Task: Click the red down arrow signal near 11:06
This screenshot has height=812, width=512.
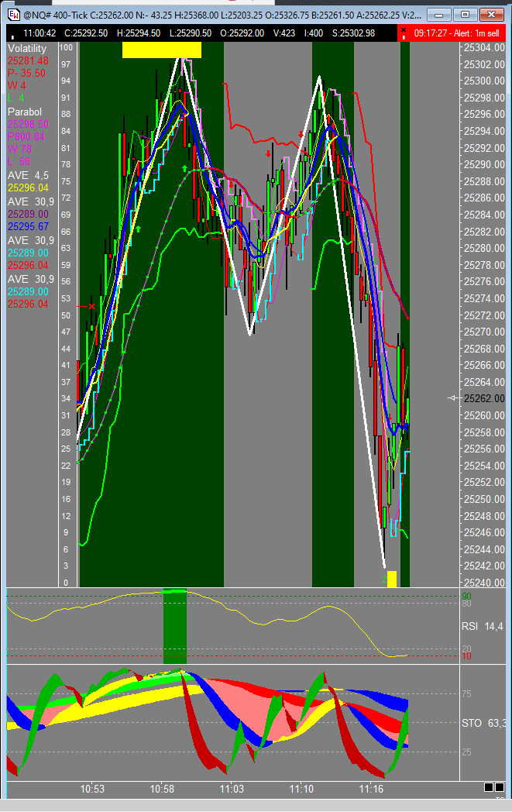Action: (268, 153)
